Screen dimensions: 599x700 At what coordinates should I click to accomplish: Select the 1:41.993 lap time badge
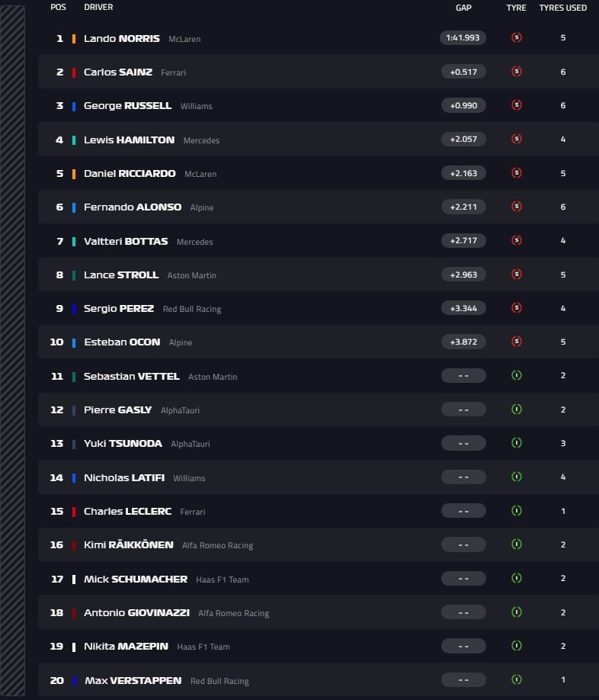point(463,37)
